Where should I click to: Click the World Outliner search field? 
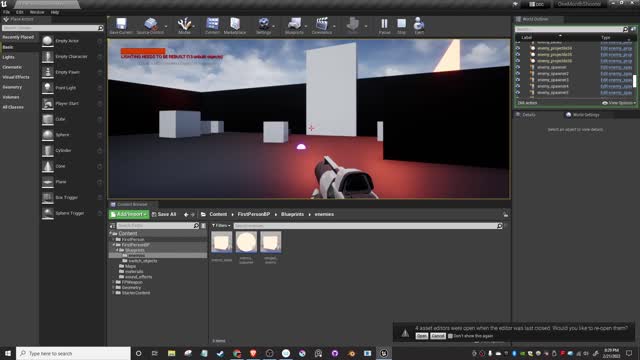click(571, 29)
